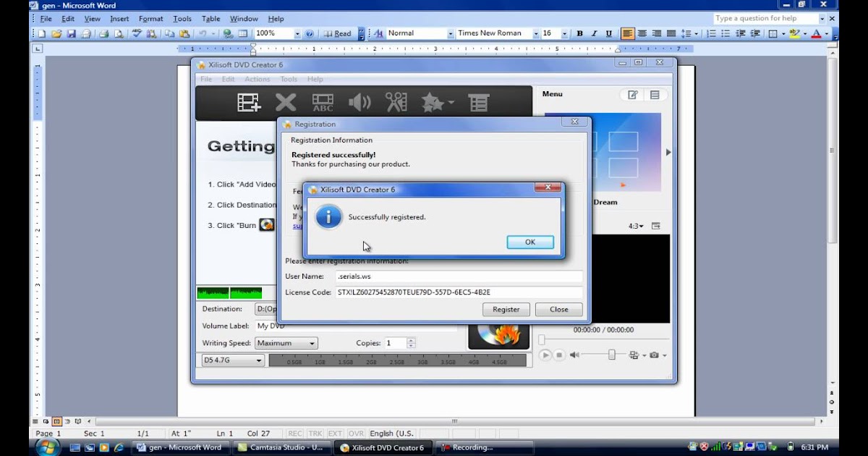Open the Times New Roman font dropdown
The image size is (868, 456).
point(536,33)
